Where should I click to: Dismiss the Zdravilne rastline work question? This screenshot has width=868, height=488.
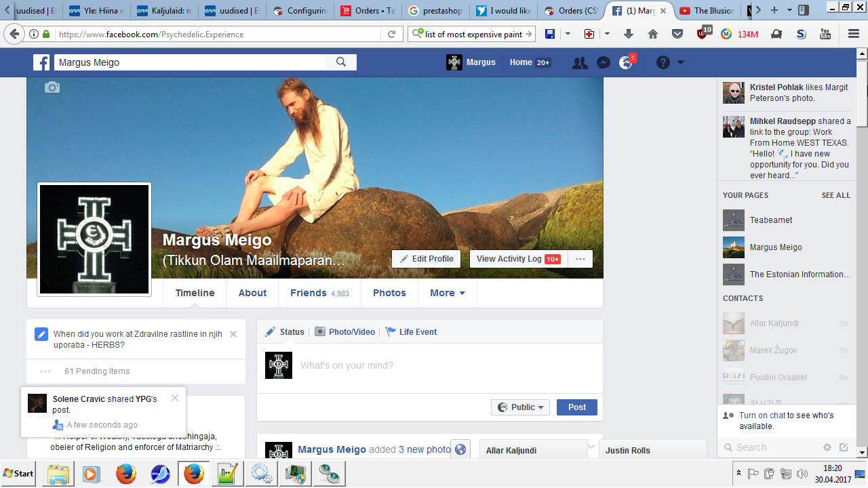pyautogui.click(x=233, y=334)
